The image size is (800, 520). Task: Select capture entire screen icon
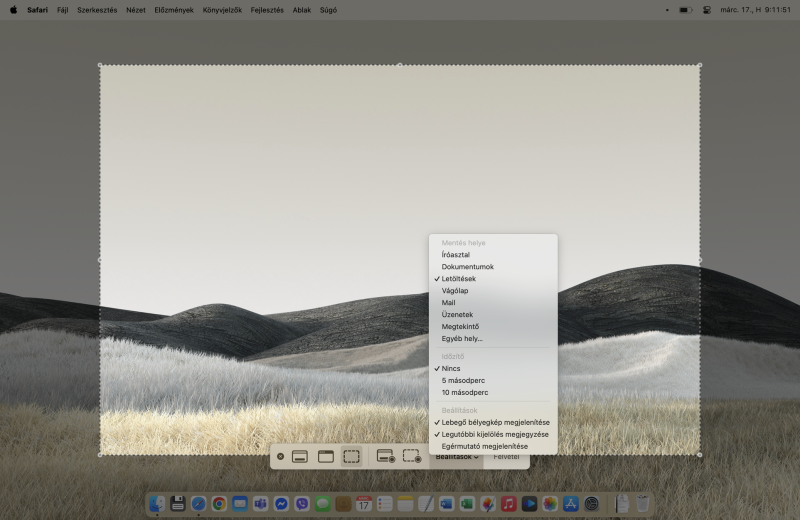pyautogui.click(x=300, y=456)
